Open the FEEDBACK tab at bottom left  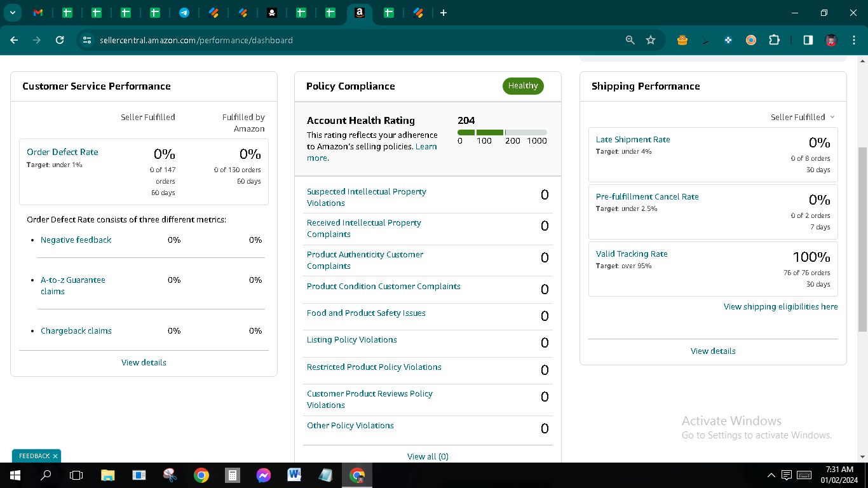click(34, 456)
